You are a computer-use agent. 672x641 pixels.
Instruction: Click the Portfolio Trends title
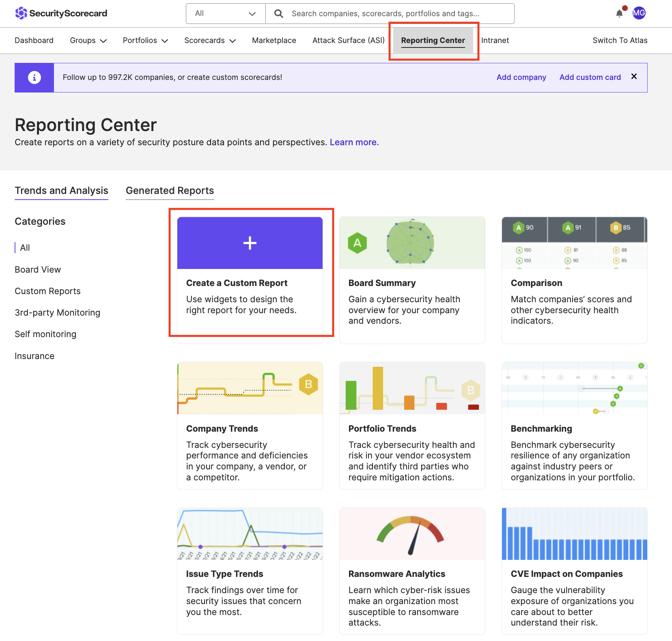pos(382,429)
